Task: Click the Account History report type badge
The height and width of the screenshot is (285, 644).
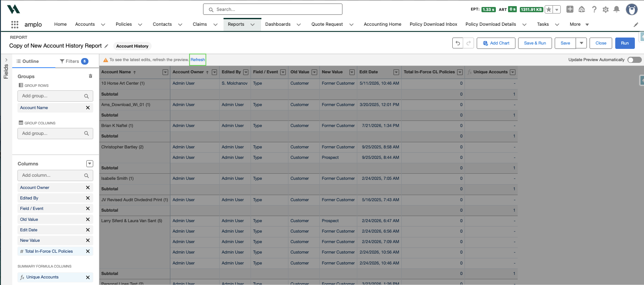Action: (132, 46)
